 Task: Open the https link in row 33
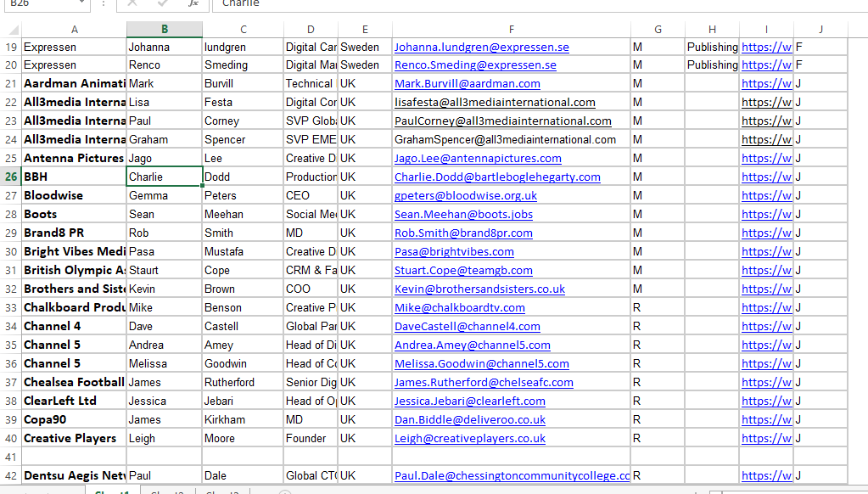tap(766, 308)
